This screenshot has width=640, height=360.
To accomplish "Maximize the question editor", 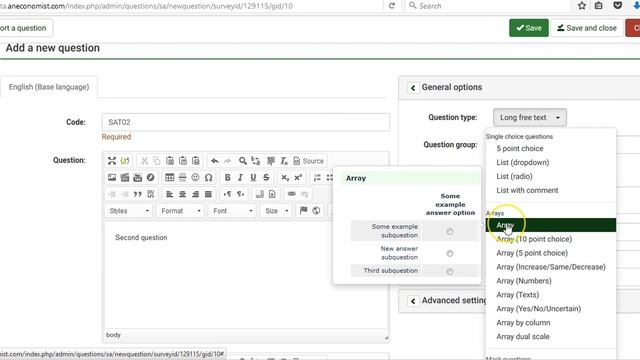I will tap(112, 161).
